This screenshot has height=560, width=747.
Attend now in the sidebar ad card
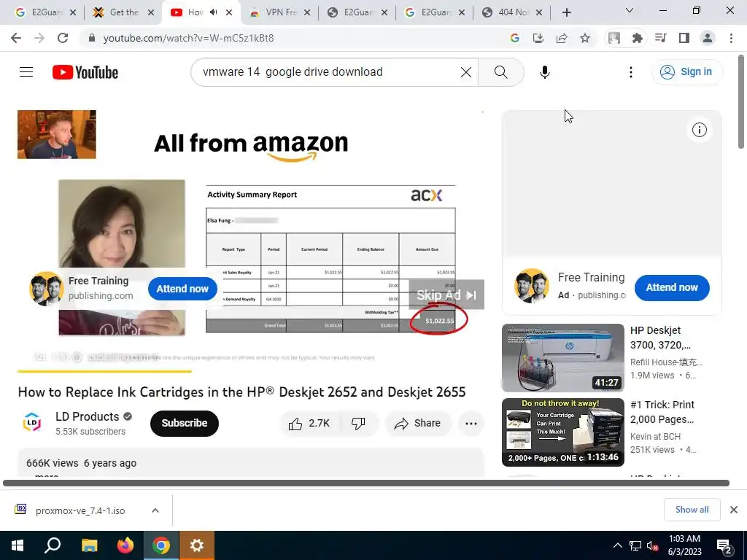pyautogui.click(x=672, y=287)
